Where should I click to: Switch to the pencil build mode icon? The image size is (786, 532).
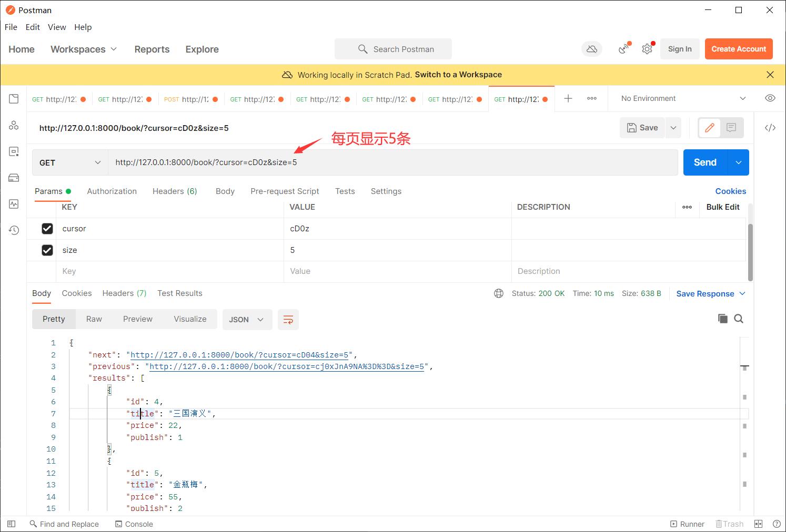pos(710,128)
